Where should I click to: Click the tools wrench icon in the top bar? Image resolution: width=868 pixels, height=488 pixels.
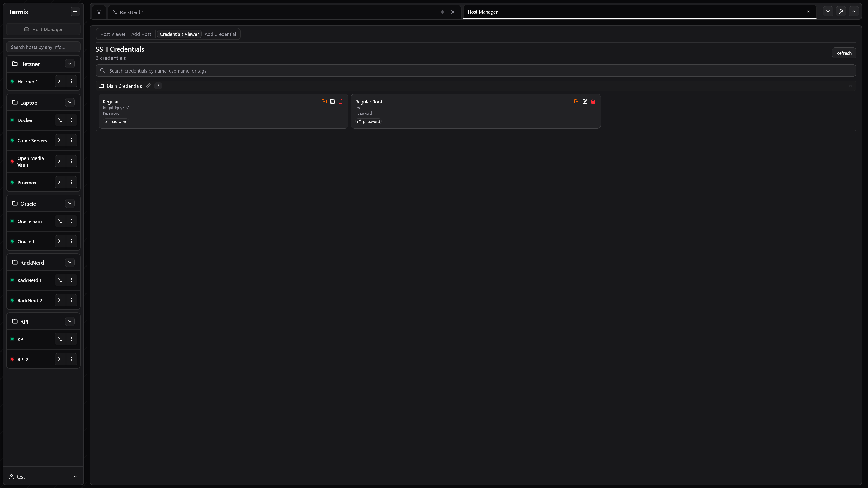[841, 12]
